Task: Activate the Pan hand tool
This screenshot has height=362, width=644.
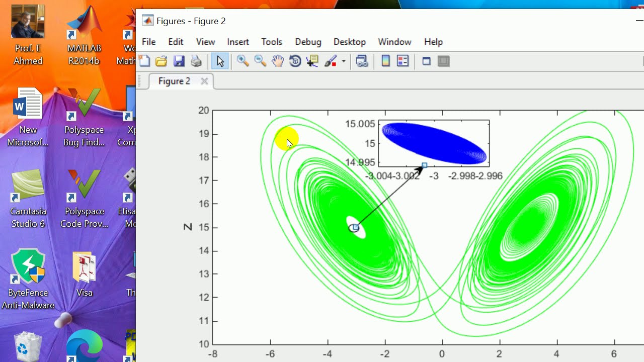Action: tap(277, 61)
